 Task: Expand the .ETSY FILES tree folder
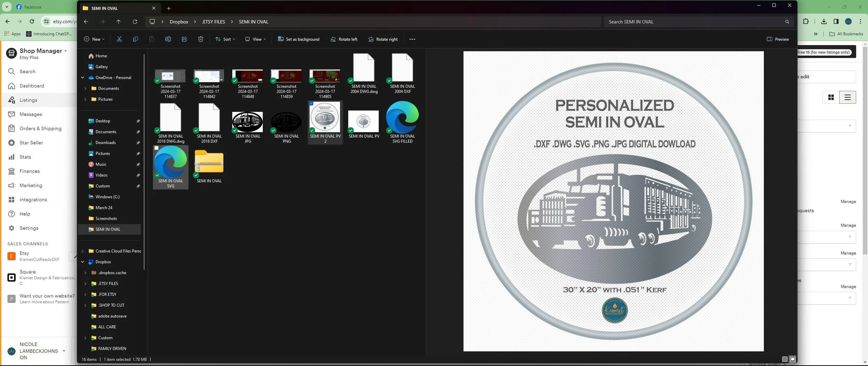[x=85, y=284]
